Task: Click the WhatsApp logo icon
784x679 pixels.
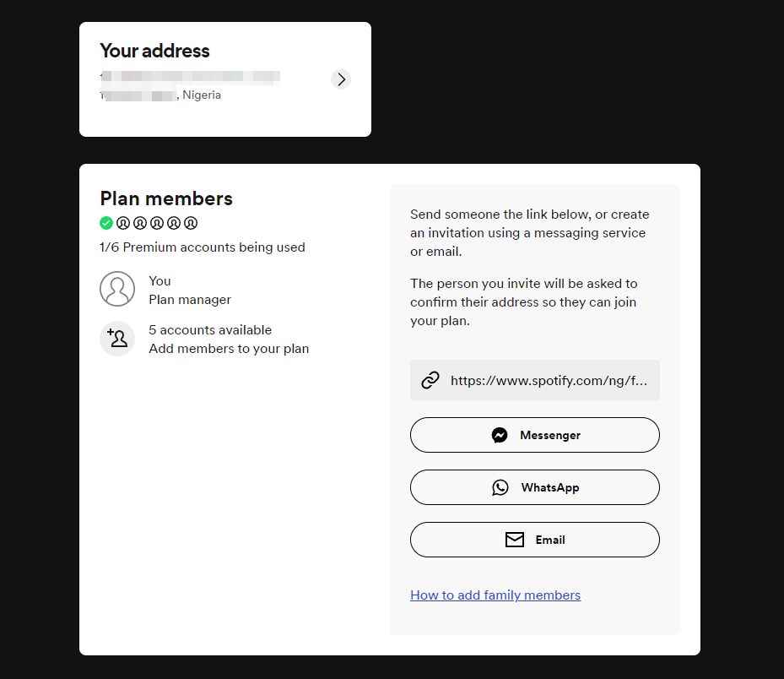Action: (500, 487)
